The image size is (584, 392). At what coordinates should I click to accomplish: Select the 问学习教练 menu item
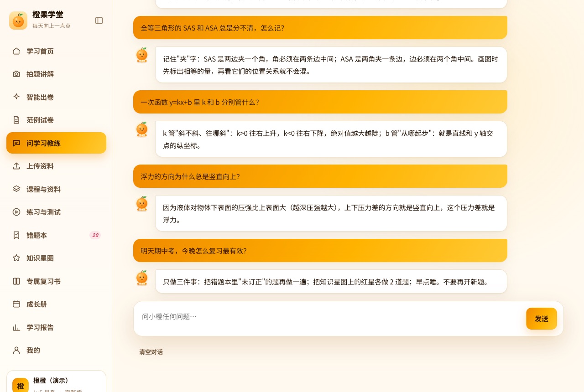(x=56, y=143)
